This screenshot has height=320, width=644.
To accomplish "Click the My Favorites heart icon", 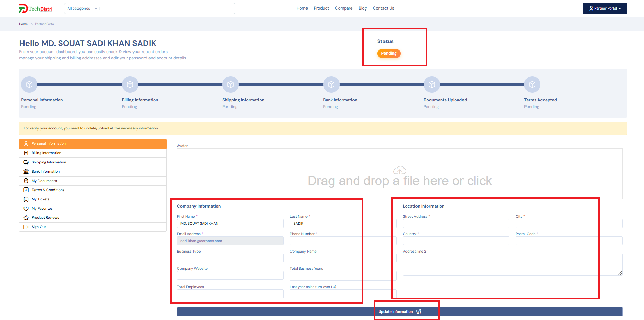I will [x=26, y=209].
